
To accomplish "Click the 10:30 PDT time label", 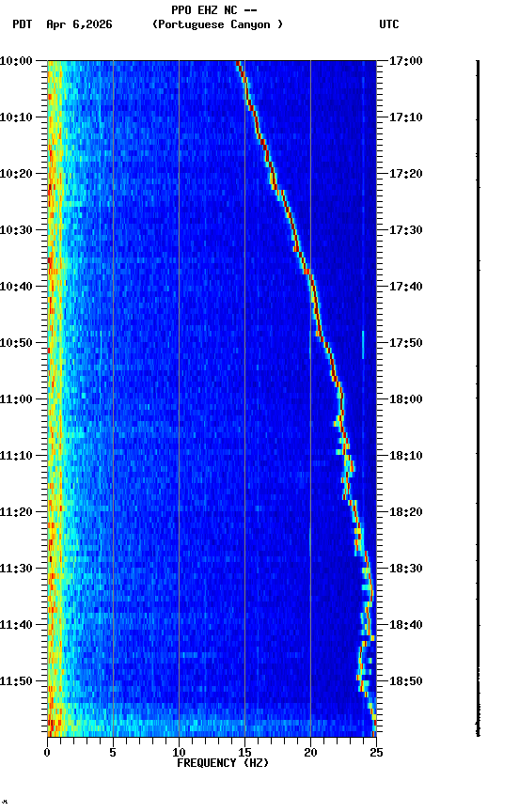I will [x=16, y=230].
